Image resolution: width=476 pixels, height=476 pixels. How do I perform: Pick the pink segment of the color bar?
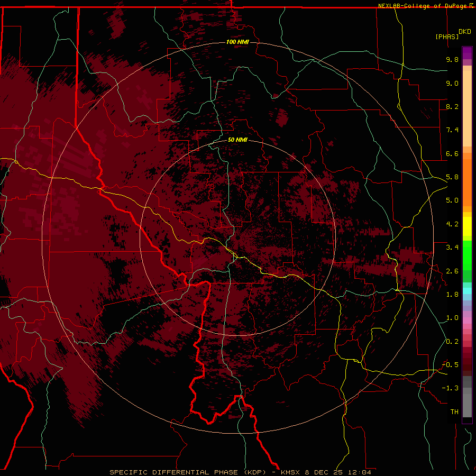(x=467, y=321)
